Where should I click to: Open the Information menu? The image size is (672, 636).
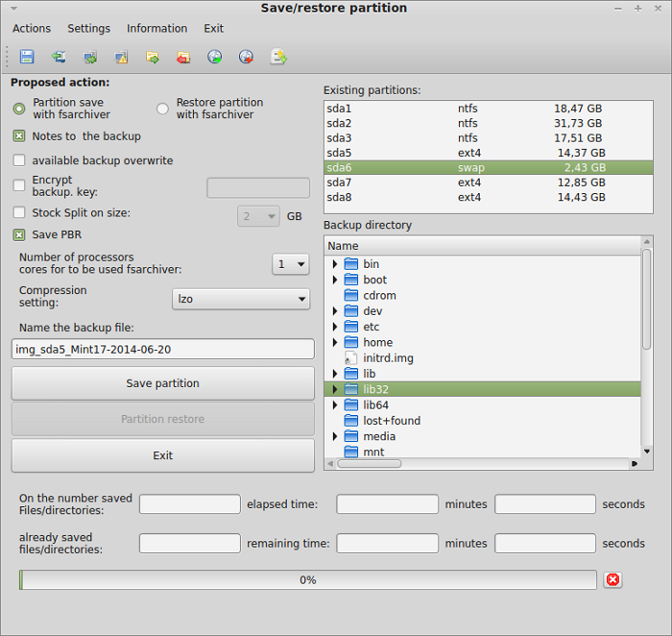tap(156, 29)
